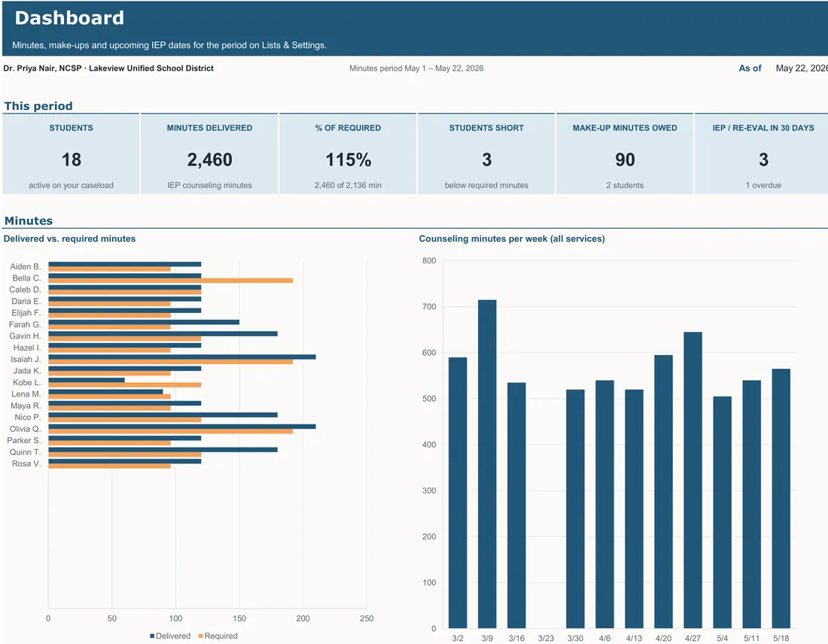Click the 3/9 weekly bar
Viewport: 828px width, 644px height.
(x=487, y=464)
